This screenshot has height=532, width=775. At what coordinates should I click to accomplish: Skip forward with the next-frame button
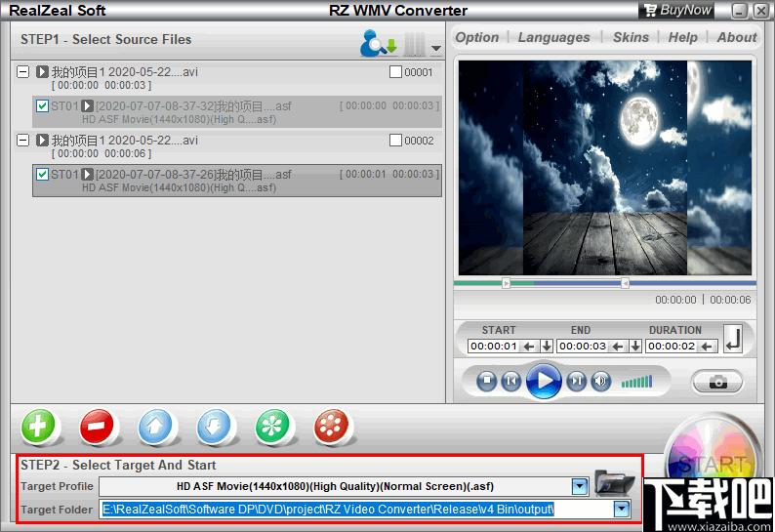(576, 381)
